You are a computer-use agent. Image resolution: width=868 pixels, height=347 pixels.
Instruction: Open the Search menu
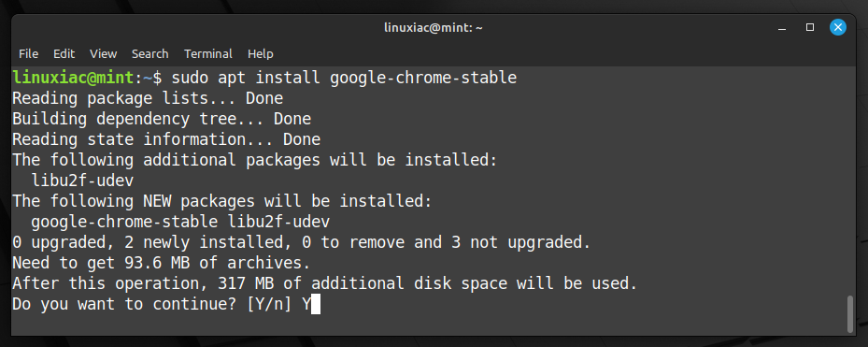(x=150, y=53)
